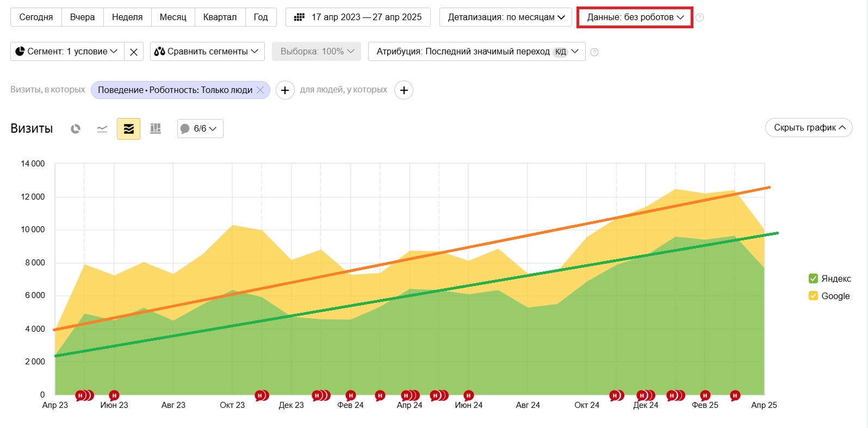Select the stacked area chart icon
The width and height of the screenshot is (868, 428).
(129, 129)
